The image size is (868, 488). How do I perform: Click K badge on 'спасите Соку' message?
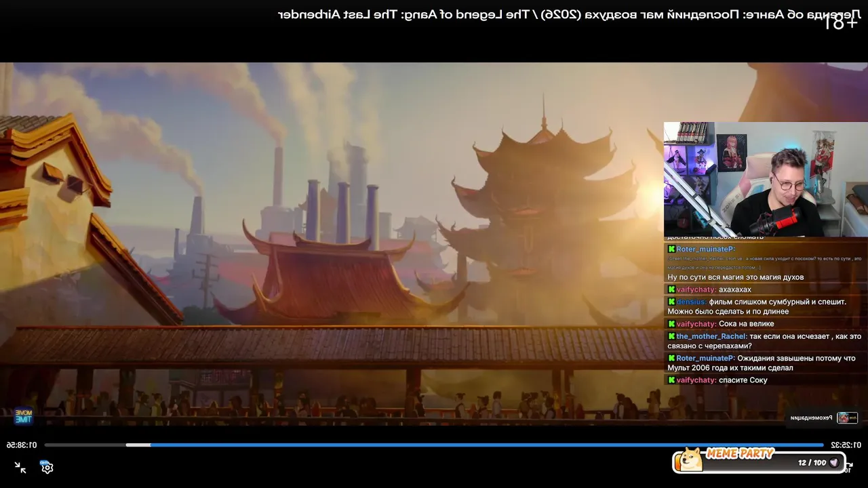(x=671, y=380)
